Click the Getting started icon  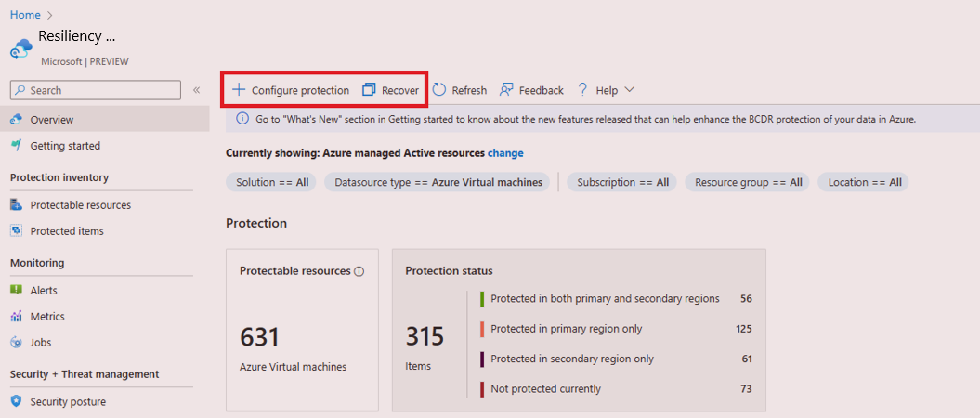point(17,146)
